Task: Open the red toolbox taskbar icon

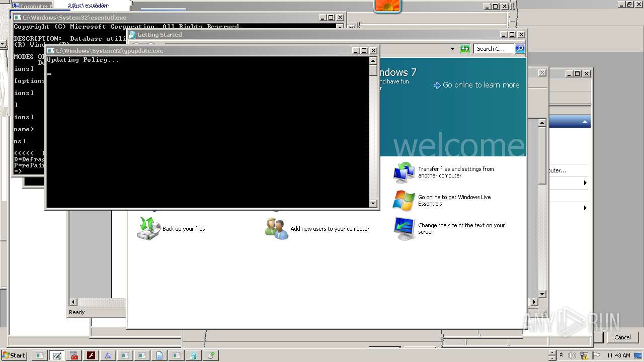Action: coord(74,355)
